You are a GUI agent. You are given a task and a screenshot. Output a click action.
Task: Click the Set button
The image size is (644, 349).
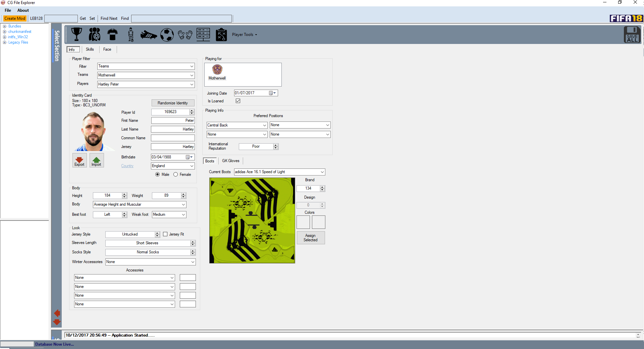(x=92, y=18)
